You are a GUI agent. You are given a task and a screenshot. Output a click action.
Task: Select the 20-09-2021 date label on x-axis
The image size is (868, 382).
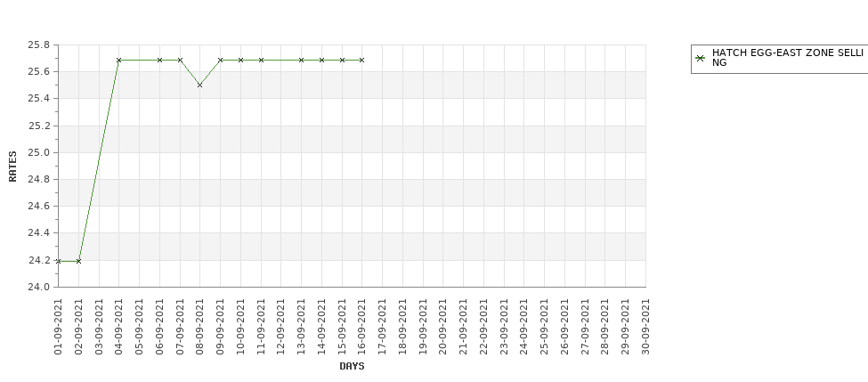coord(442,327)
